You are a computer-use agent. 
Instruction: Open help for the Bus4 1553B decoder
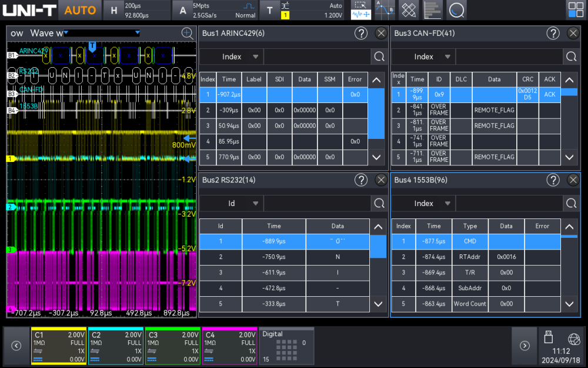tap(553, 180)
